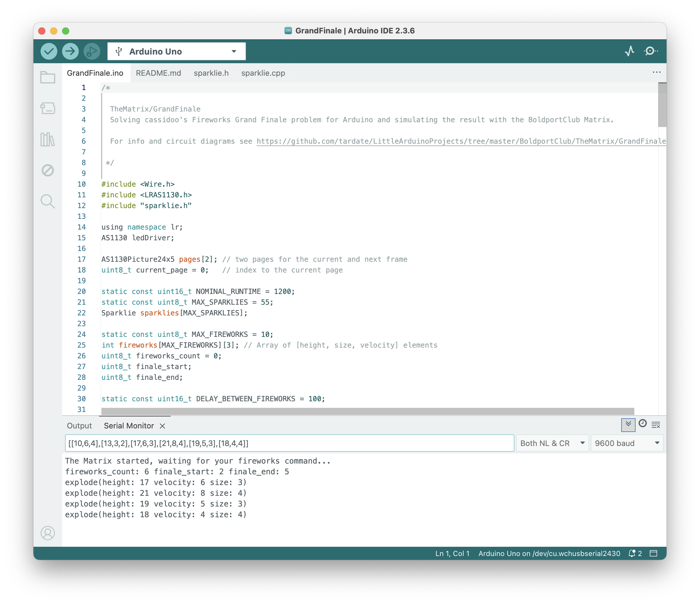
Task: Change the line ending from Both NL & CR
Action: 552,443
